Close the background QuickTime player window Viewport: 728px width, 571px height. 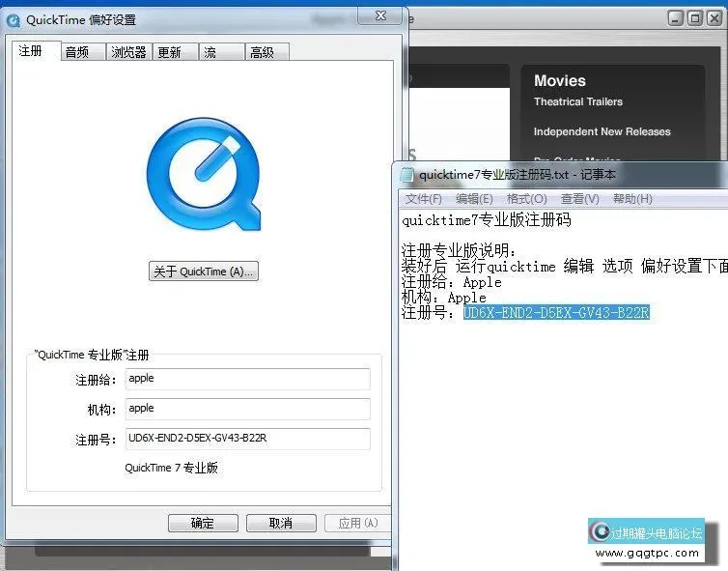pyautogui.click(x=714, y=18)
